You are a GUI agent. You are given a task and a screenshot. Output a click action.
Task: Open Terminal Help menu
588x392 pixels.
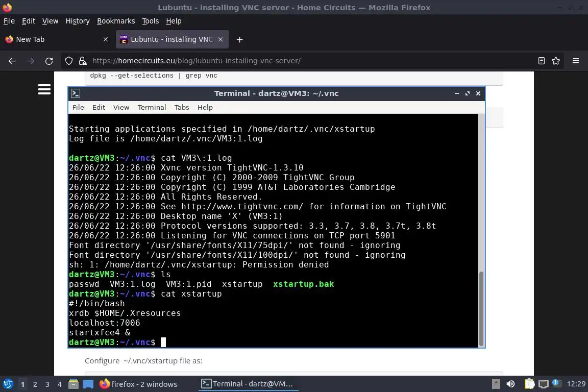point(205,107)
